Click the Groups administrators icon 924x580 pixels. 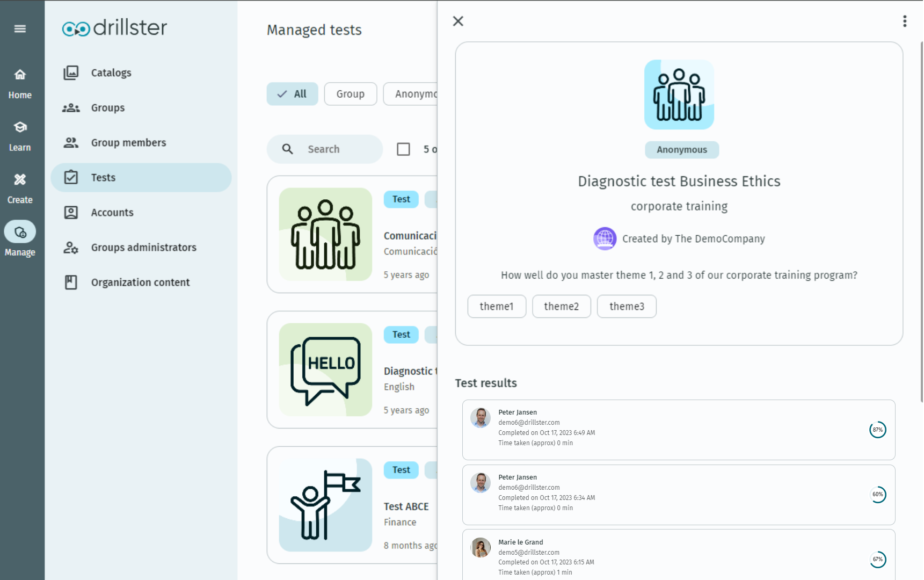tap(71, 247)
